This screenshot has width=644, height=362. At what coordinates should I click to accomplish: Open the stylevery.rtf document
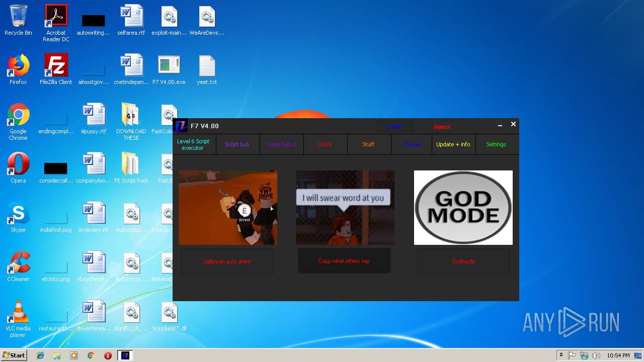click(x=94, y=217)
